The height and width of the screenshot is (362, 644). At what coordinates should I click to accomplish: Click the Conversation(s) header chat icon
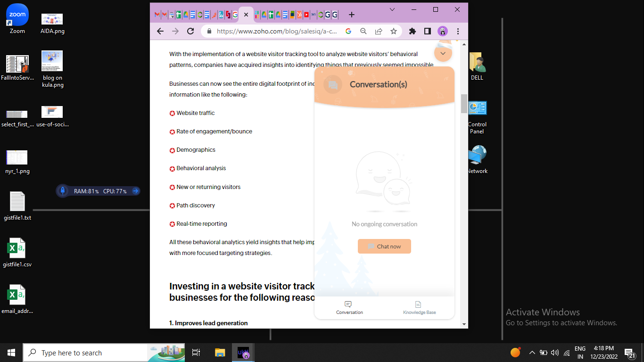[333, 84]
